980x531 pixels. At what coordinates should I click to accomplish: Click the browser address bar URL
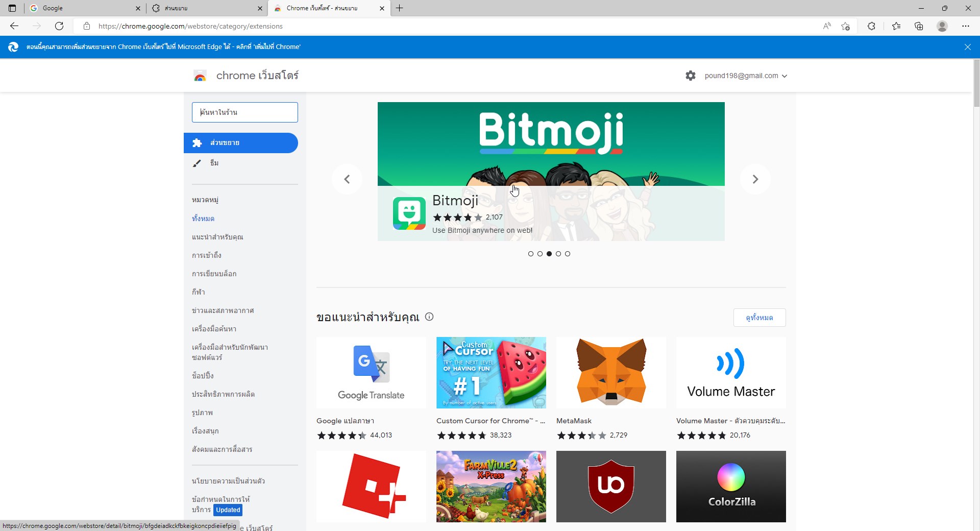(x=190, y=26)
